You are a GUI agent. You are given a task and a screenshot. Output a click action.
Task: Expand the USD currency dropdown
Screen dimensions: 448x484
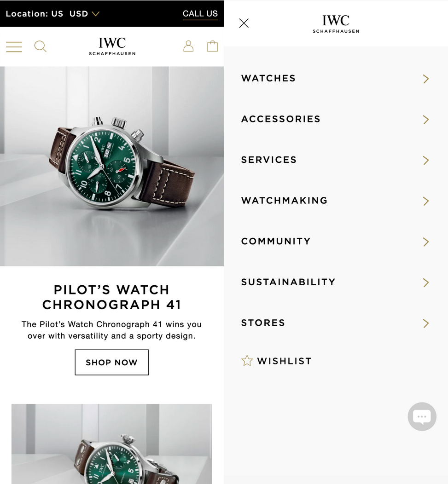(84, 14)
